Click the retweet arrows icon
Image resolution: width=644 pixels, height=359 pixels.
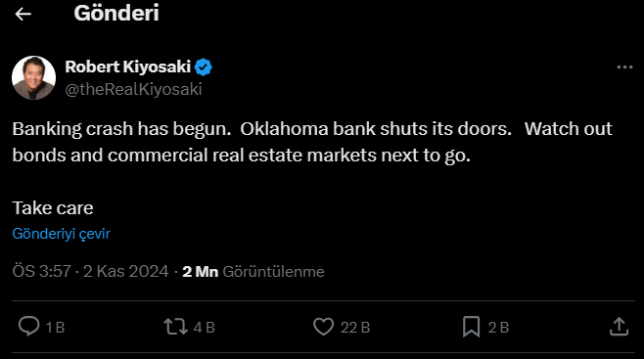[175, 327]
